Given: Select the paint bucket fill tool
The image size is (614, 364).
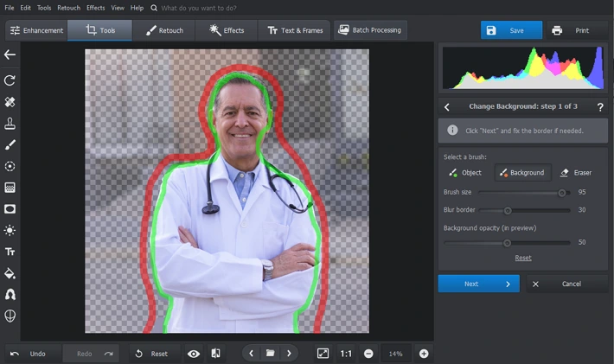Looking at the screenshot, I should pos(10,273).
